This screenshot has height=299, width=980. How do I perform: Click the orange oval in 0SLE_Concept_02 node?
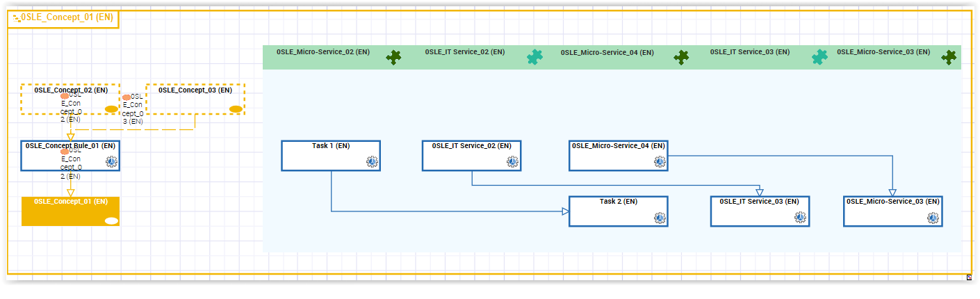click(111, 109)
